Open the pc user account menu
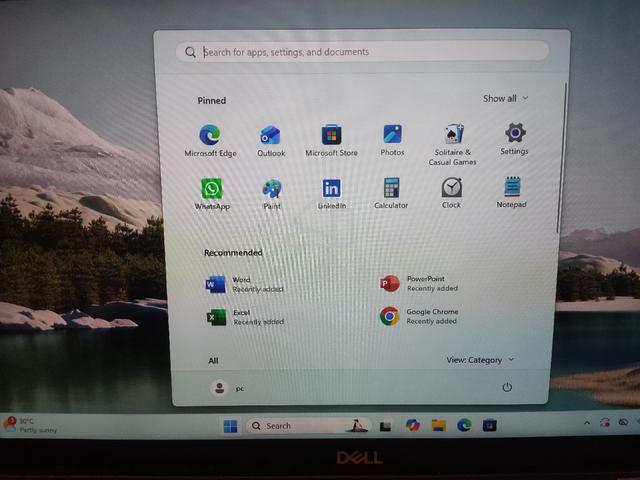Viewport: 640px width, 480px height. (x=228, y=388)
